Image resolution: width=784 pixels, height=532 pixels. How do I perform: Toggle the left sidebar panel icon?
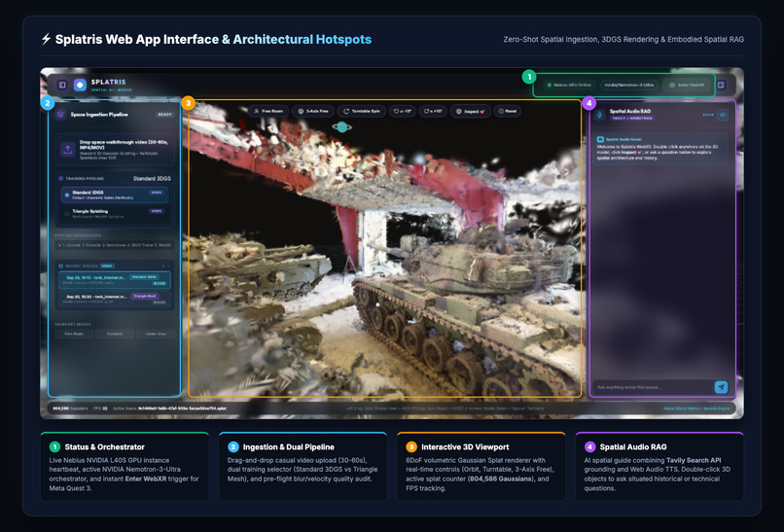[x=62, y=85]
